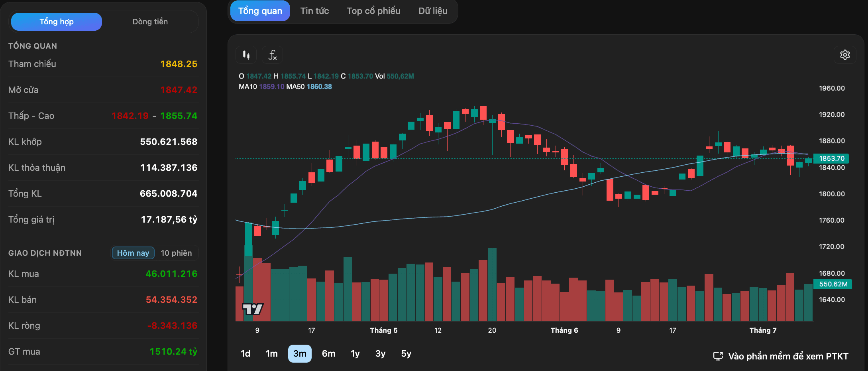The image size is (868, 371).
Task: Open the fx indicators menu
Action: tap(273, 55)
